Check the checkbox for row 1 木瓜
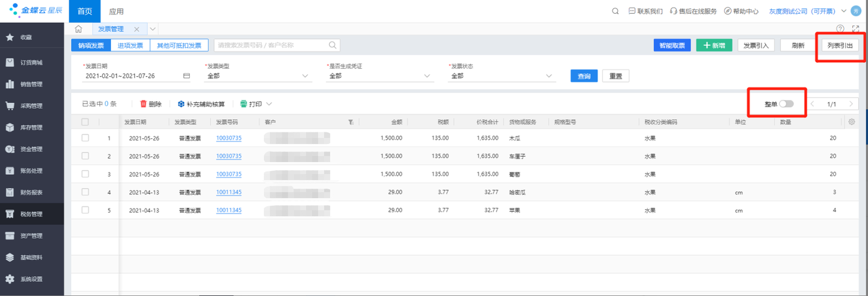Image resolution: width=868 pixels, height=296 pixels. (85, 138)
